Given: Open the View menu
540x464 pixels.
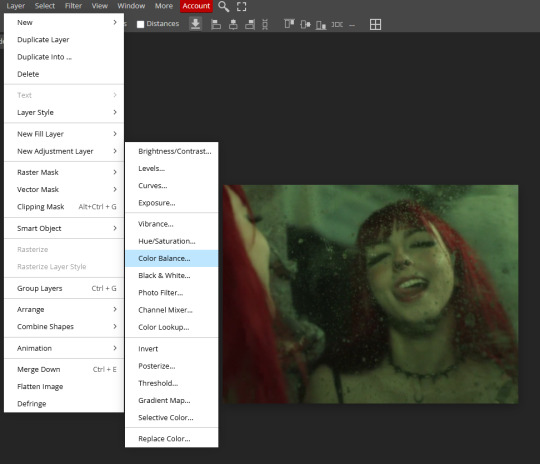Looking at the screenshot, I should coord(100,6).
